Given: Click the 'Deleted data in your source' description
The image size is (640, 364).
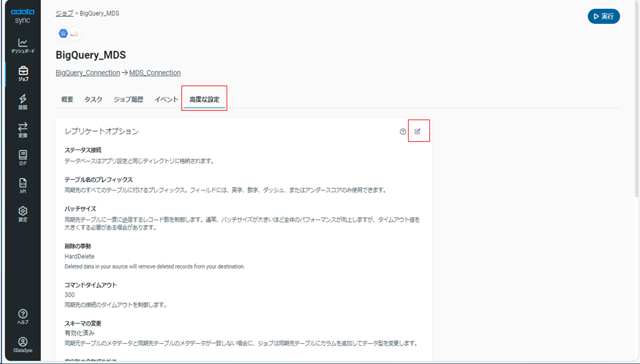Looking at the screenshot, I should point(155,267).
